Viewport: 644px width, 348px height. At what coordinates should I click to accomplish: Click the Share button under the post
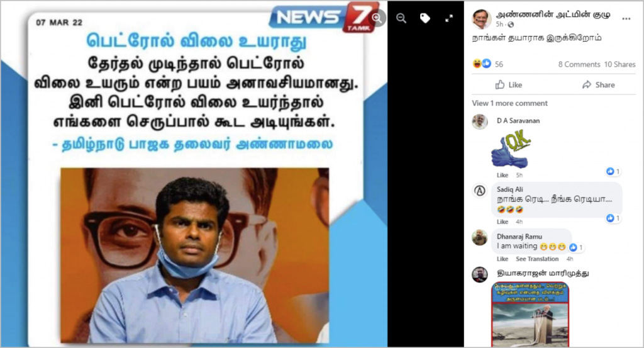[599, 84]
